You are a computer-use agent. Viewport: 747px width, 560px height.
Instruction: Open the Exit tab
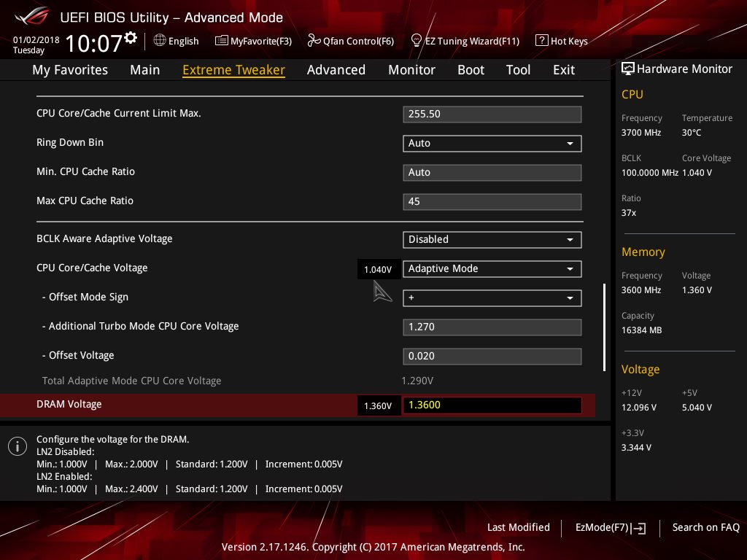tap(564, 70)
